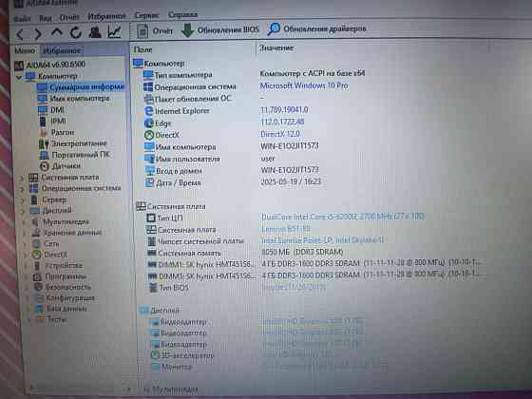Image resolution: width=532 pixels, height=399 pixels.
Task: Open the Вид menu
Action: (46, 18)
